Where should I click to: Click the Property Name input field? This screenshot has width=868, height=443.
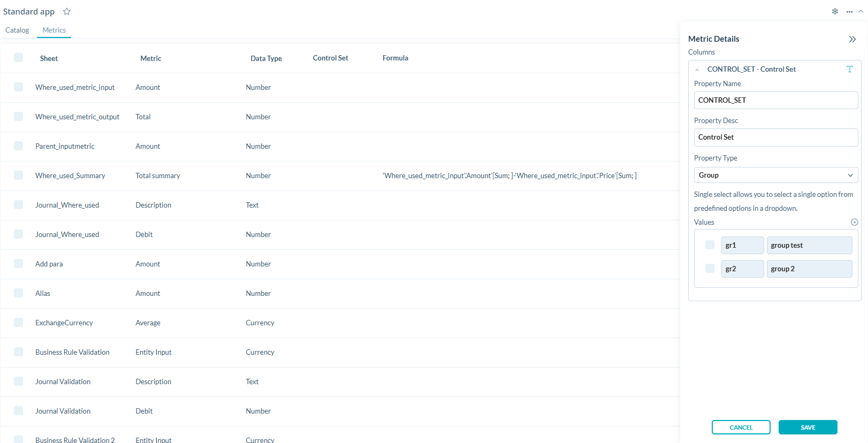point(775,100)
